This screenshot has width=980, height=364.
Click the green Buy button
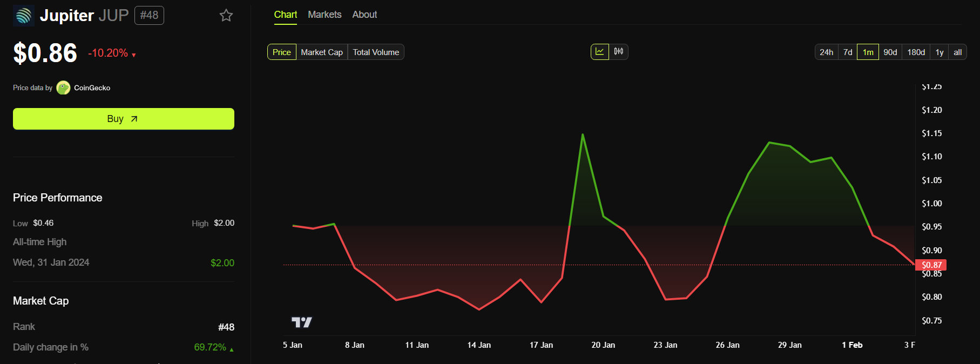(124, 119)
